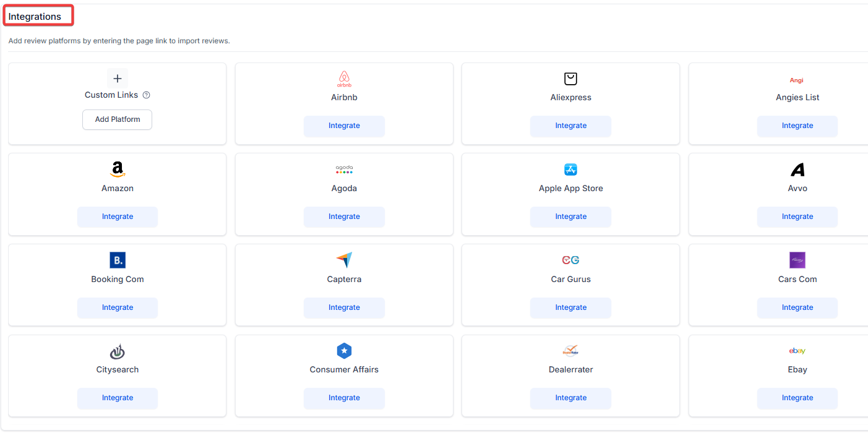
Task: Click the Custom Links label
Action: [111, 95]
